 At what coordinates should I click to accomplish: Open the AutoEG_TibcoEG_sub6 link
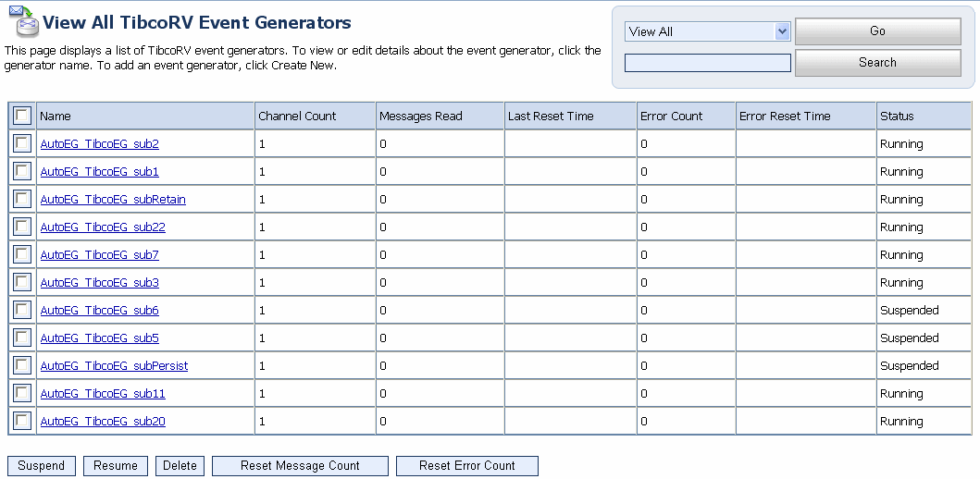pyautogui.click(x=99, y=311)
